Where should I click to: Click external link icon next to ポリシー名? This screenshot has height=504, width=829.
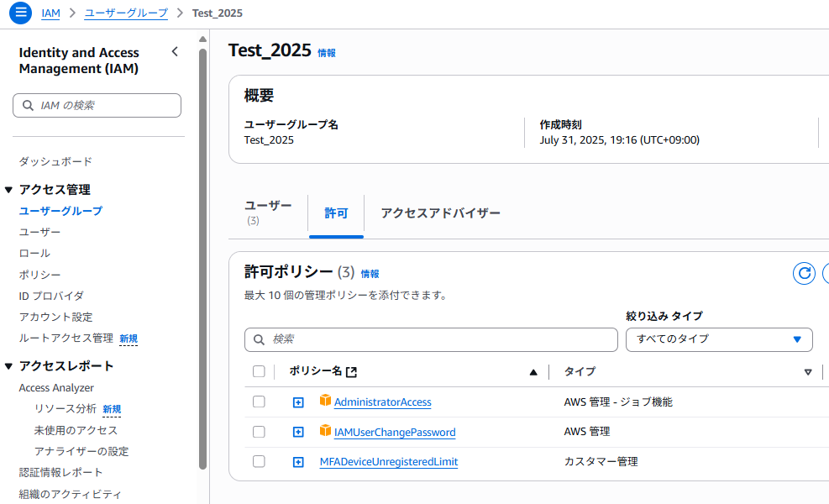[351, 372]
